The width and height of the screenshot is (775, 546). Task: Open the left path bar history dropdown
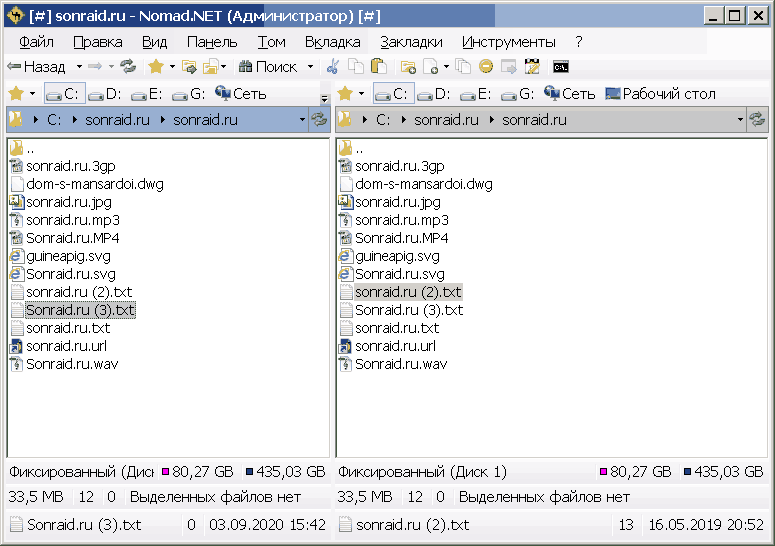click(x=302, y=120)
